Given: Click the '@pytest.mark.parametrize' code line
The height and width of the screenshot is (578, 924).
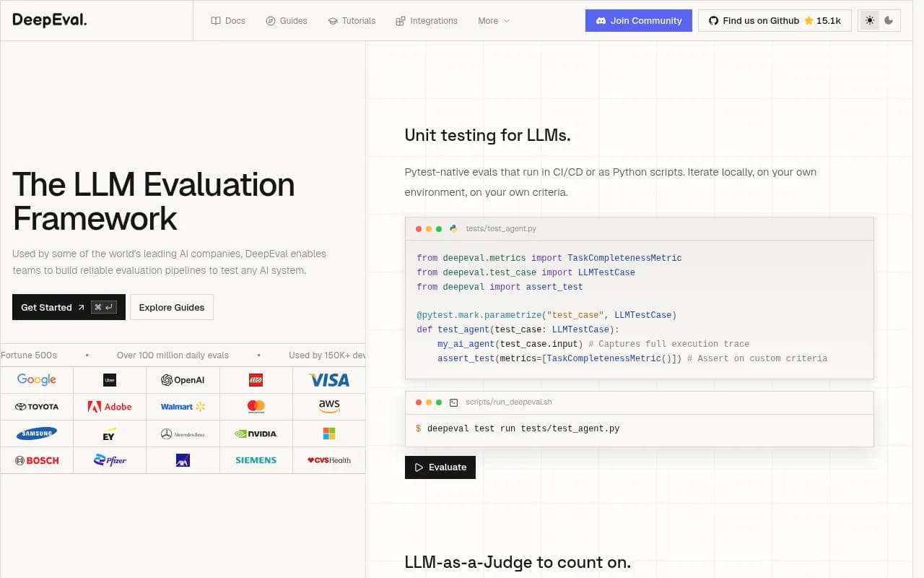Looking at the screenshot, I should (x=546, y=315).
